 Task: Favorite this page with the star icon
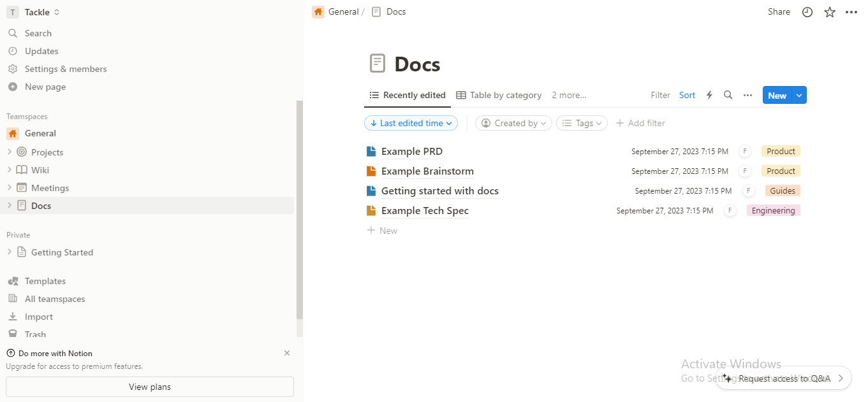click(x=830, y=12)
